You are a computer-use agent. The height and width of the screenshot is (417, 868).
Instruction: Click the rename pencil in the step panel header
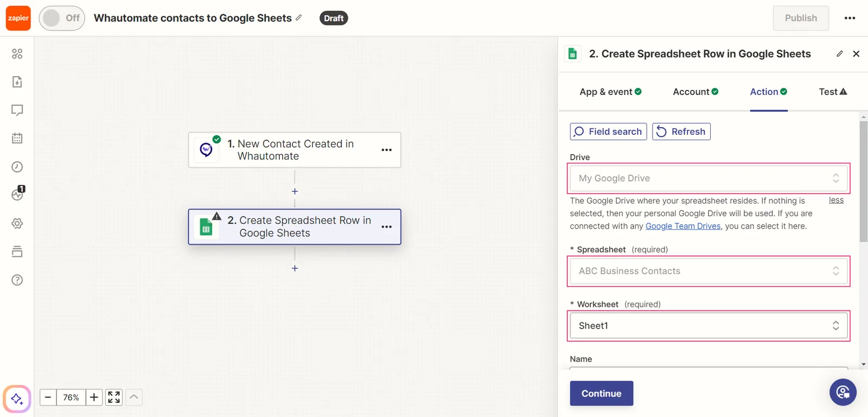click(840, 54)
